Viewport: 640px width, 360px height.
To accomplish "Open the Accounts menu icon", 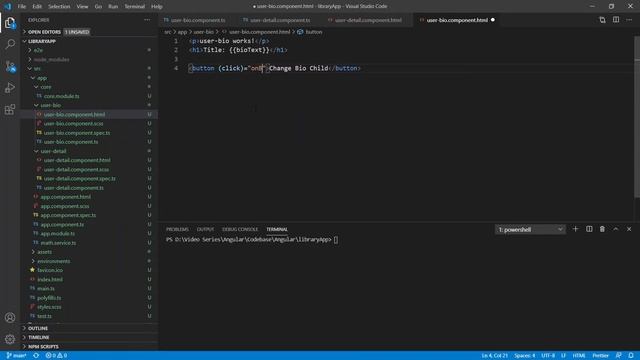I will pos(10,318).
